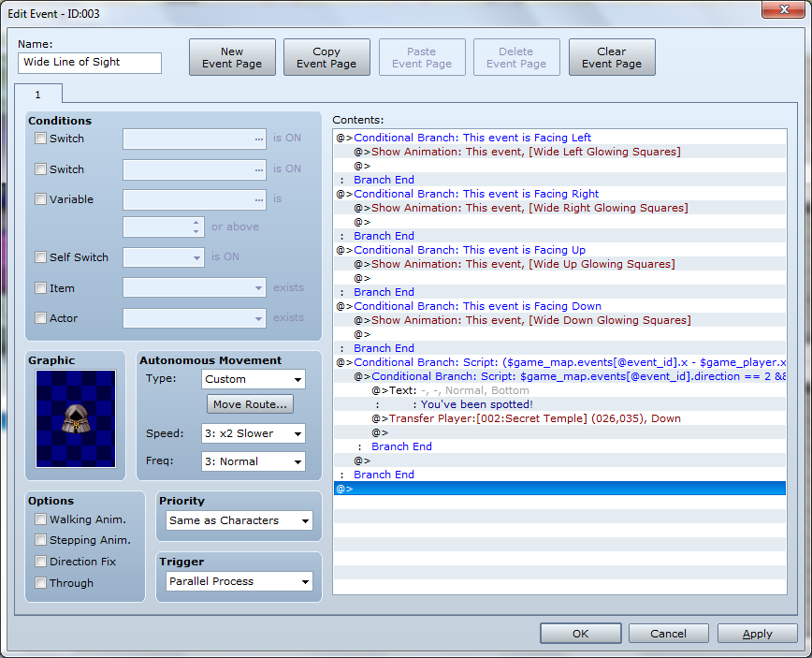The image size is (812, 658).
Task: Enable the Self Switch condition checkbox
Action: [40, 257]
